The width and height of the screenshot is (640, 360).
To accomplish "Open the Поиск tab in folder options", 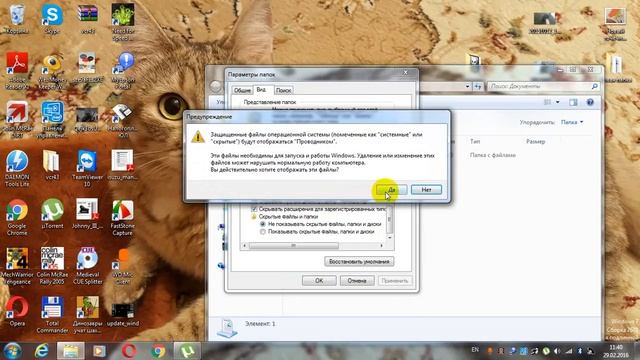I will click(283, 90).
